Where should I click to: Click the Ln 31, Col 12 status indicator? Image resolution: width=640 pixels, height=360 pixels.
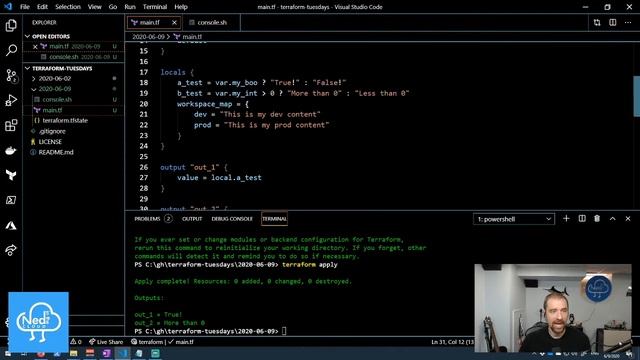(x=453, y=342)
